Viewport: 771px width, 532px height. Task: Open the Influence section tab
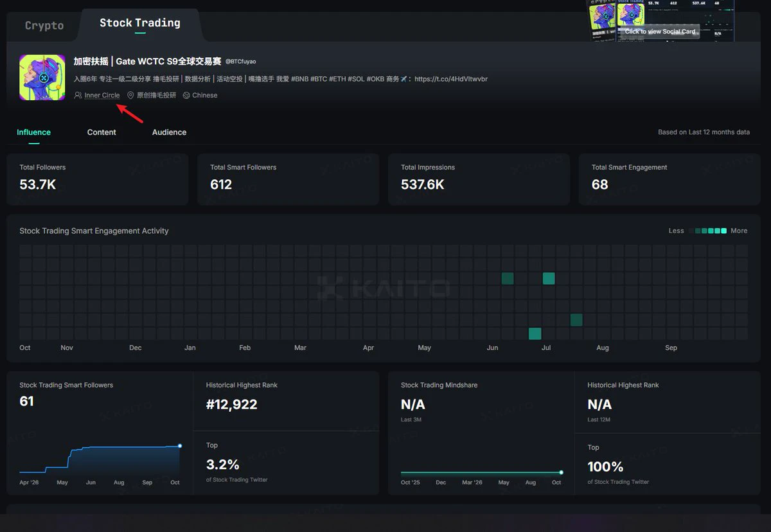tap(33, 132)
